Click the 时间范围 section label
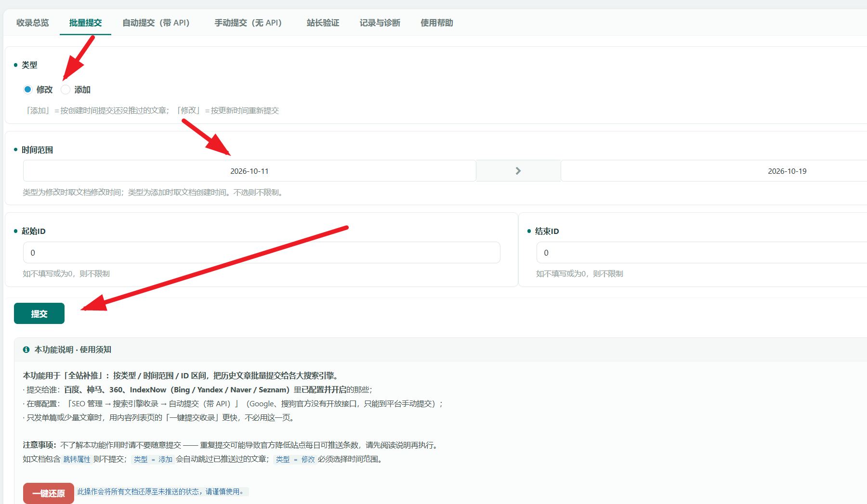This screenshot has width=867, height=504. 37,150
